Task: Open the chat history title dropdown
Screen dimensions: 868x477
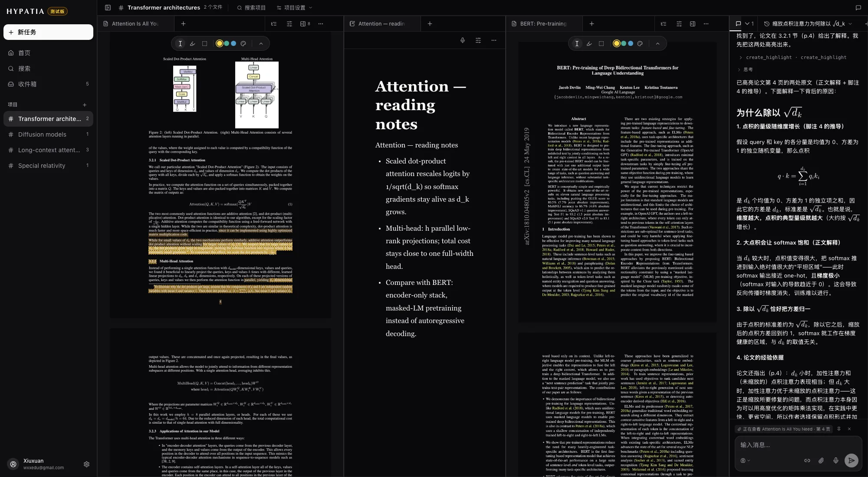Action: click(808, 24)
